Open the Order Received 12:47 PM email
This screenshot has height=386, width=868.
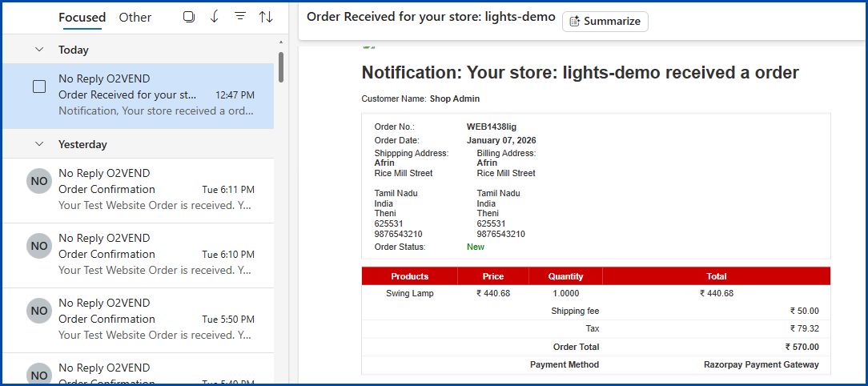coord(138,96)
